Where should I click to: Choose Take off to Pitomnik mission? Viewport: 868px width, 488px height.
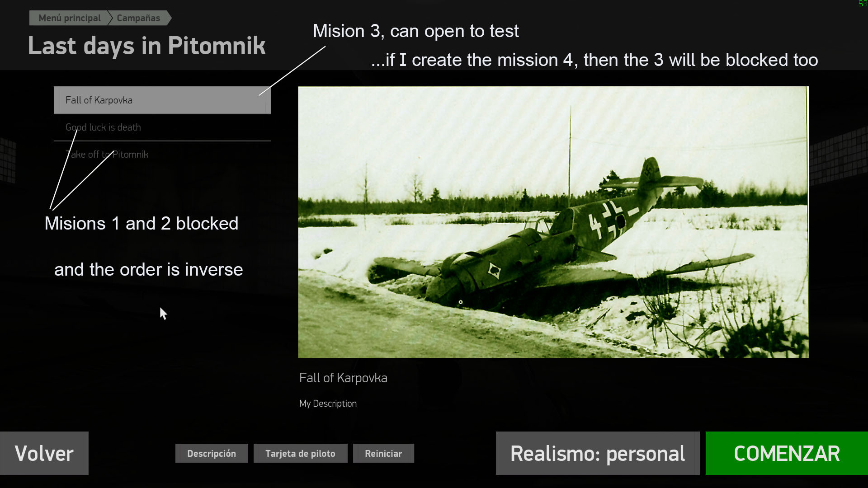107,155
